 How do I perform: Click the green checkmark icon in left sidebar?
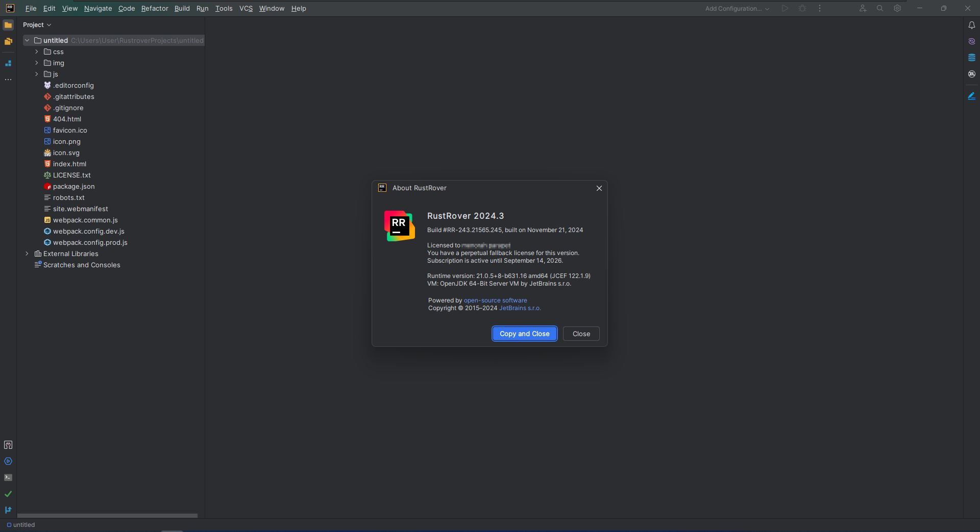coord(8,494)
